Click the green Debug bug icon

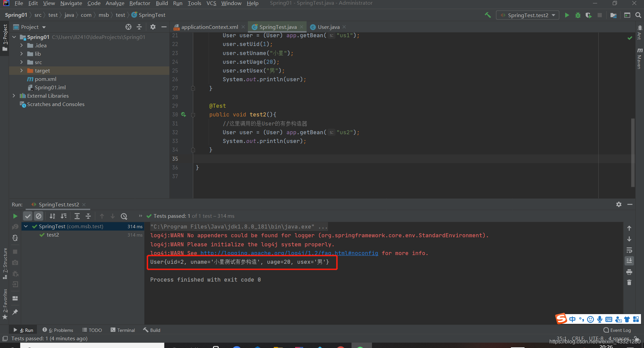[x=578, y=15]
